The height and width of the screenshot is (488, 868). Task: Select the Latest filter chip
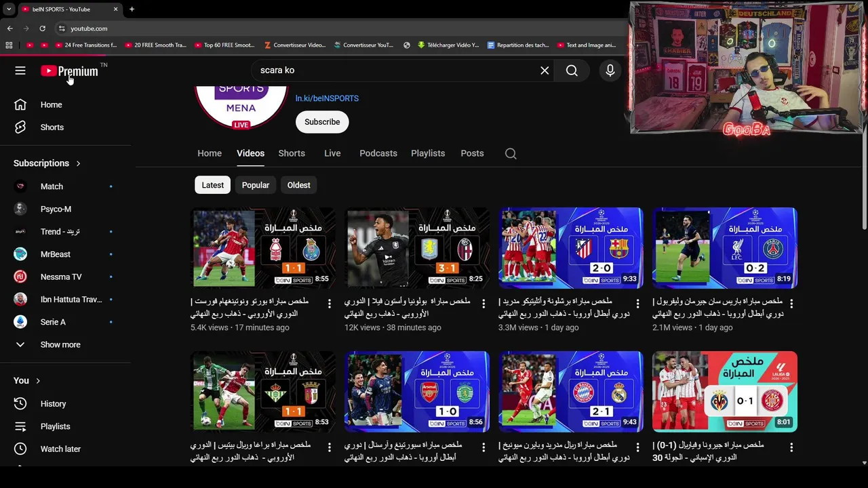[212, 185]
